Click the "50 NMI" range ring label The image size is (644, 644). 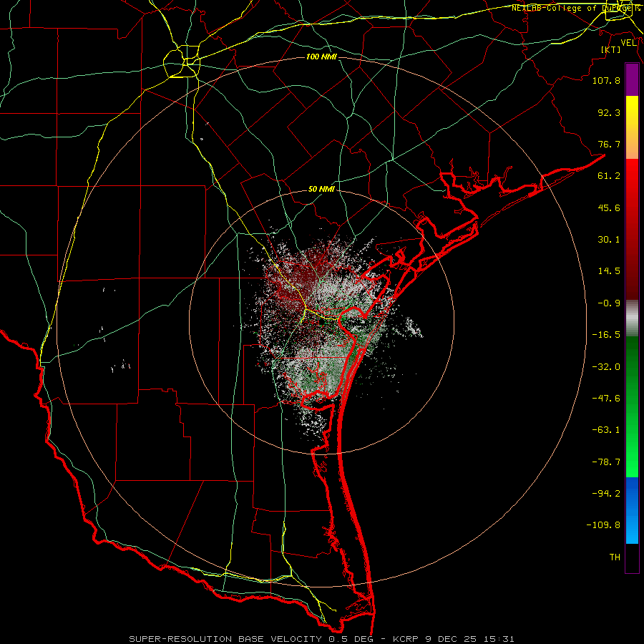(321, 189)
